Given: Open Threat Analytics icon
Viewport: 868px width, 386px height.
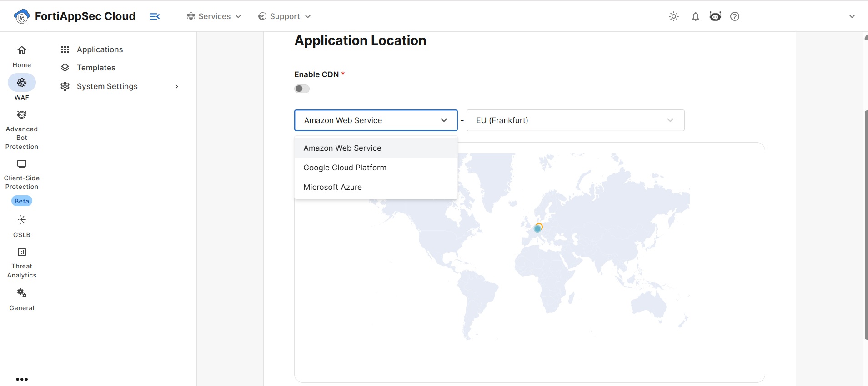Looking at the screenshot, I should click(22, 252).
